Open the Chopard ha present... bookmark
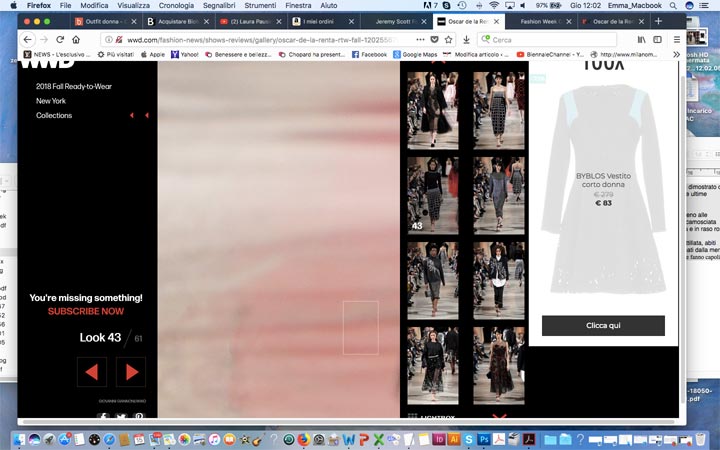The height and width of the screenshot is (450, 720). pos(312,54)
